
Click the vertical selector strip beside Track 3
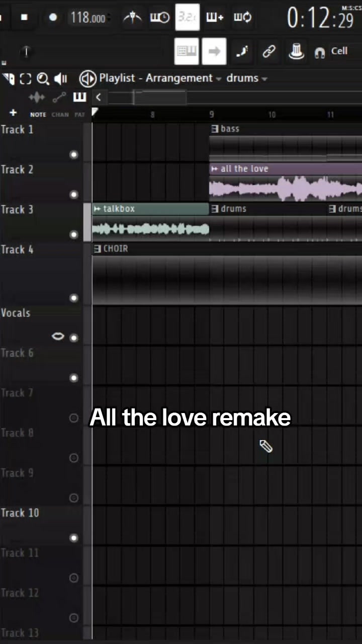click(x=87, y=223)
